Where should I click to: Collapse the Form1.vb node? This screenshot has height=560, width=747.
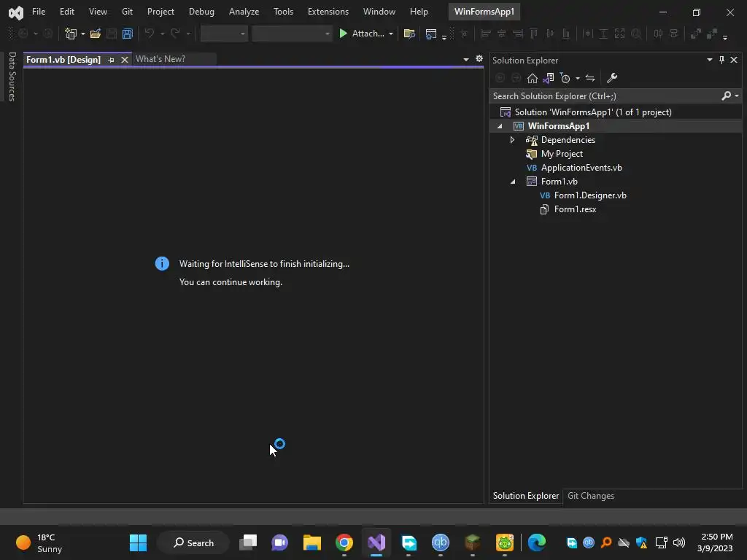click(x=513, y=182)
